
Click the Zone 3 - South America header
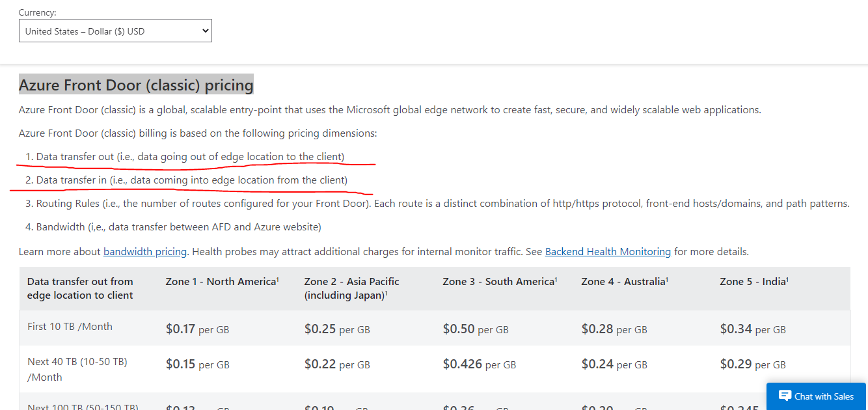click(x=499, y=281)
